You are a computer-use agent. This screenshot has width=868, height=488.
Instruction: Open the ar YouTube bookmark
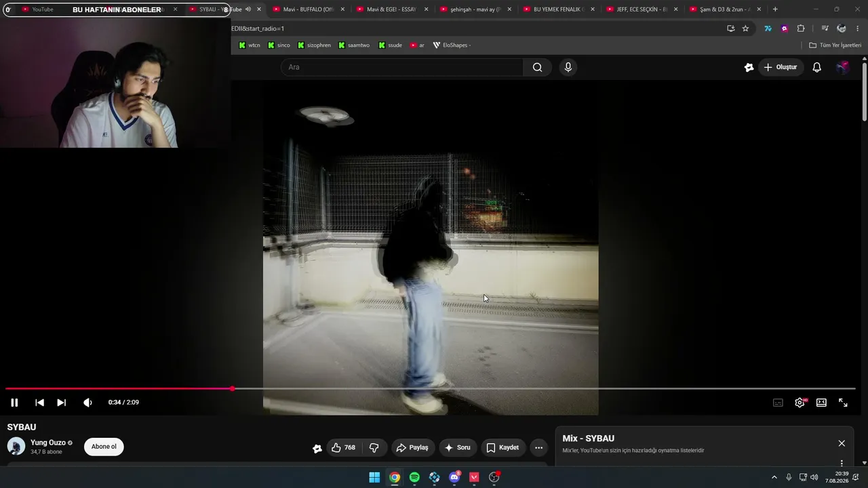[417, 45]
